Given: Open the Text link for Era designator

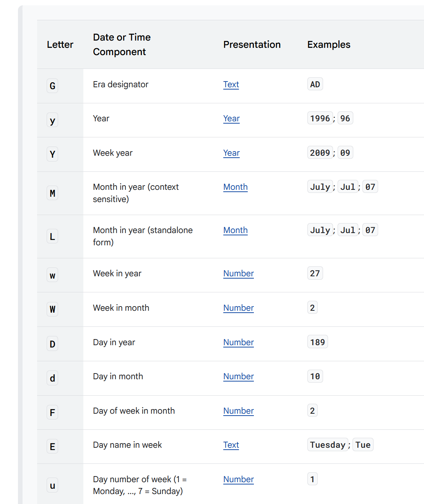Looking at the screenshot, I should tap(231, 85).
